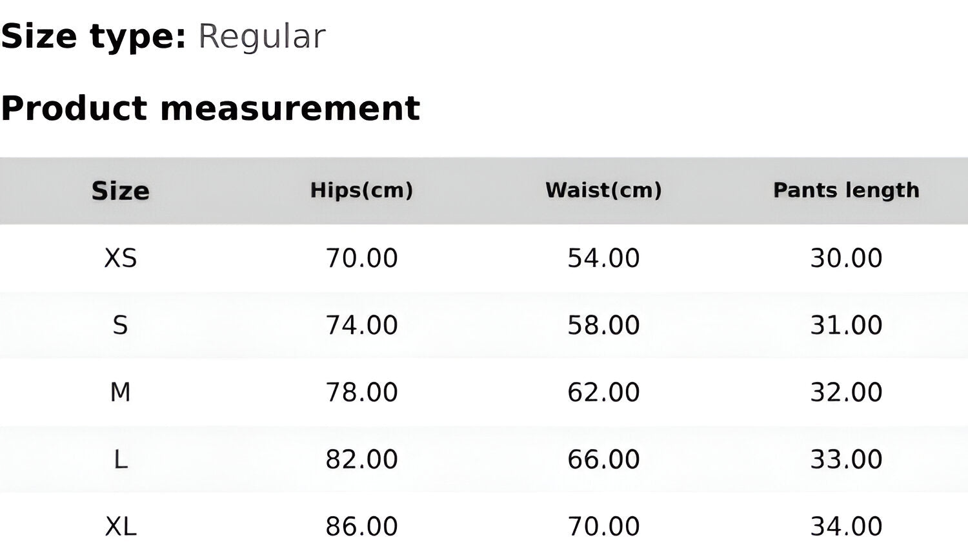Select waist value 66.00 for size L
968x560 pixels.
603,459
